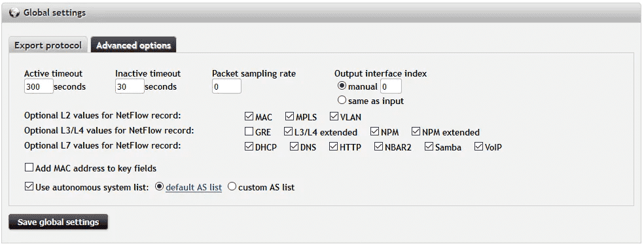Uncheck the NBAR2 L7 checkbox
Viewport: 644px width, 246px height.
[379, 147]
